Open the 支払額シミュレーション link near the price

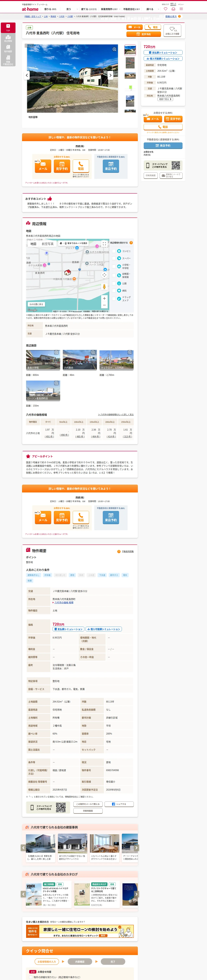pos(163,52)
